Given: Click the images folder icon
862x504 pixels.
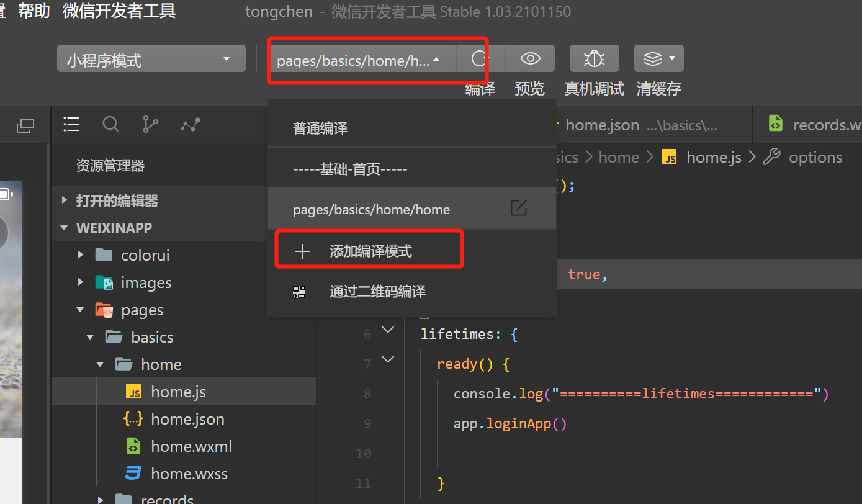Looking at the screenshot, I should tap(104, 282).
